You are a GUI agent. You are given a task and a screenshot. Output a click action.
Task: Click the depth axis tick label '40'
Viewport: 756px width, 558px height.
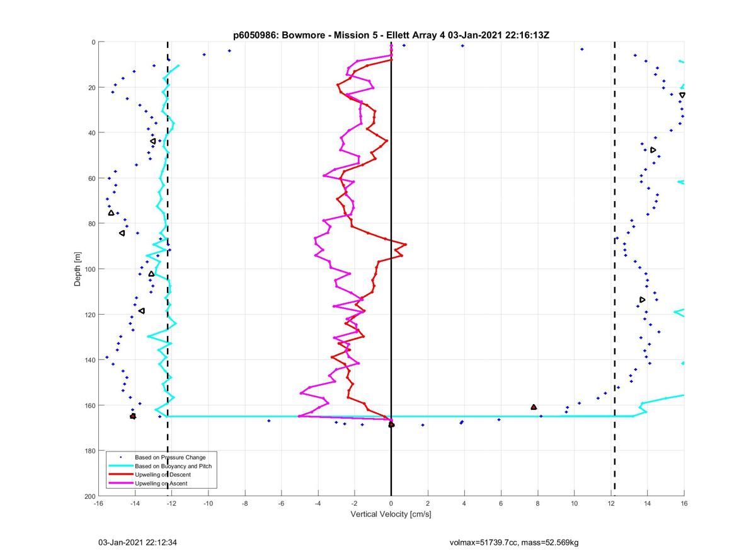pyautogui.click(x=91, y=133)
